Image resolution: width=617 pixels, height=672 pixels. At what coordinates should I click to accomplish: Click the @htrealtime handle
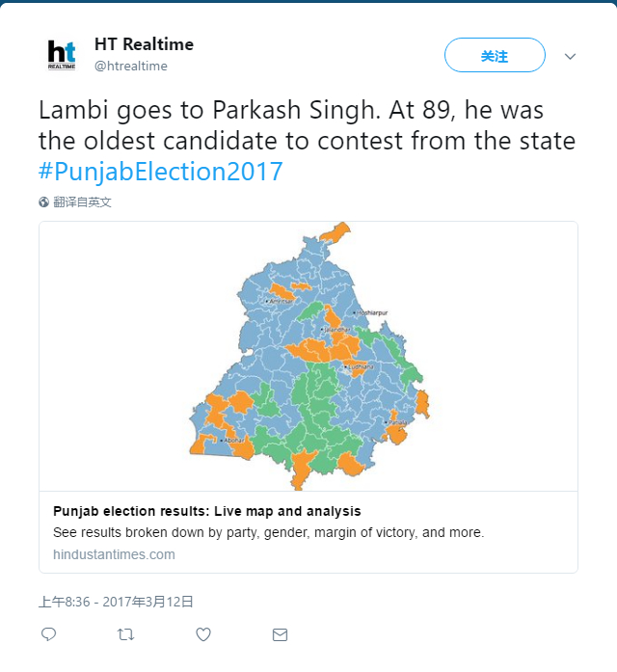point(130,66)
